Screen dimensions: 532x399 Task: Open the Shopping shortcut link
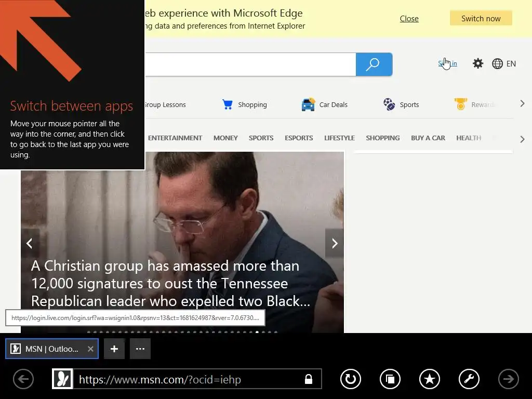244,104
